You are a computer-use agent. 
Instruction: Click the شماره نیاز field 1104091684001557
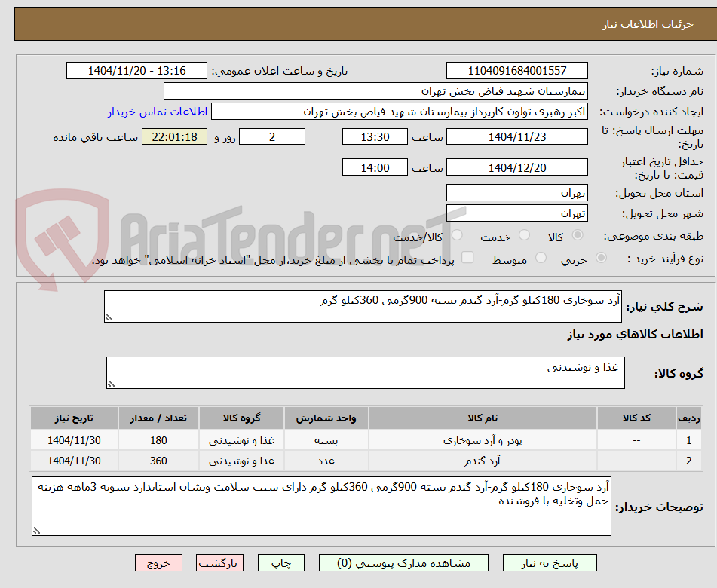516,71
